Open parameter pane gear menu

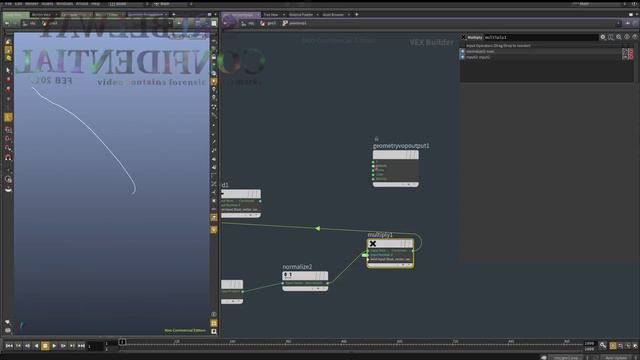click(603, 37)
